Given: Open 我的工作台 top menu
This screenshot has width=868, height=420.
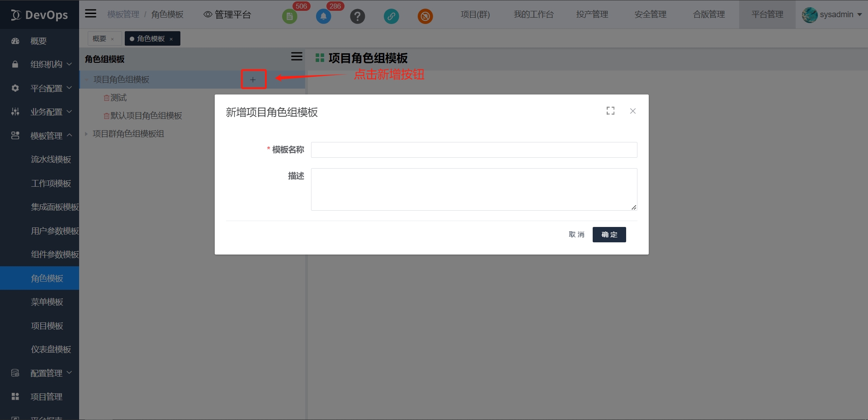Looking at the screenshot, I should click(533, 14).
